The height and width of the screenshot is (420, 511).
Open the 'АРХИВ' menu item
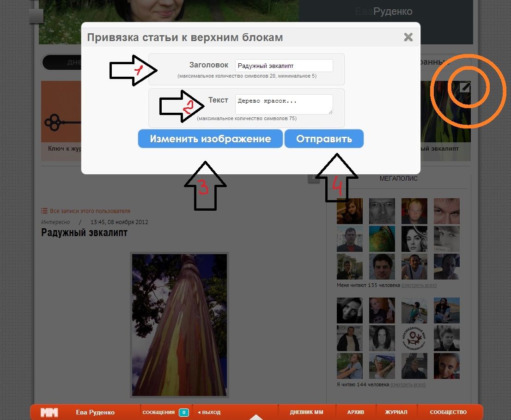(356, 412)
